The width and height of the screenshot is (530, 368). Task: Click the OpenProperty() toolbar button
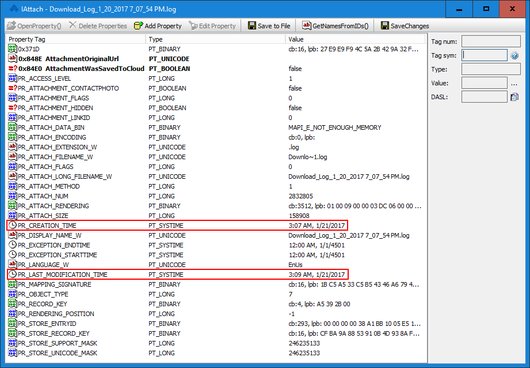[34, 26]
